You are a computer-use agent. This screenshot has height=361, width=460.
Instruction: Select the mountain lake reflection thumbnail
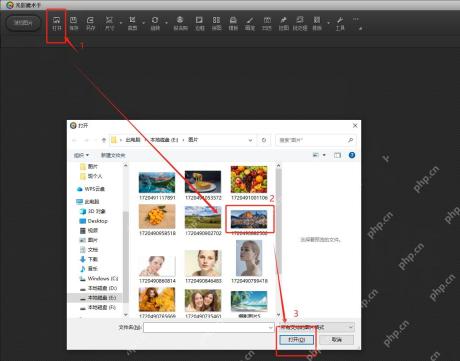249,219
